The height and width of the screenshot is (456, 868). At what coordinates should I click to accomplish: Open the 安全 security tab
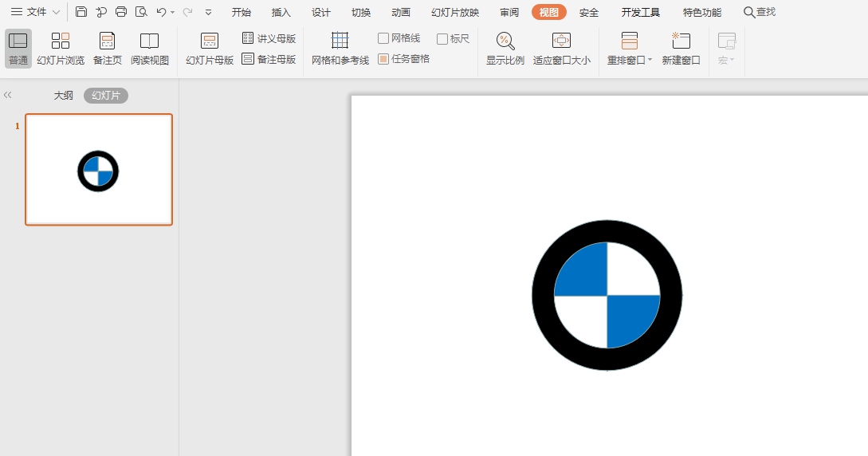[x=589, y=12]
